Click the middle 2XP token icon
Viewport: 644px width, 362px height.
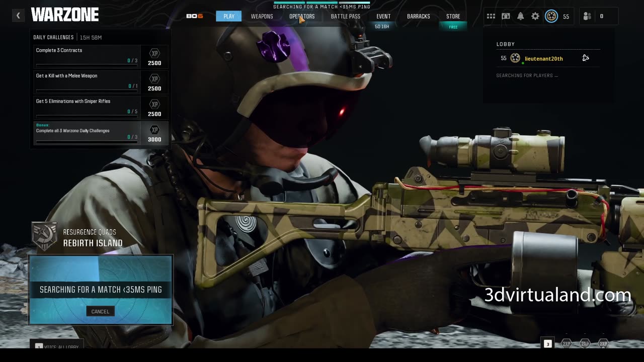coord(585,344)
